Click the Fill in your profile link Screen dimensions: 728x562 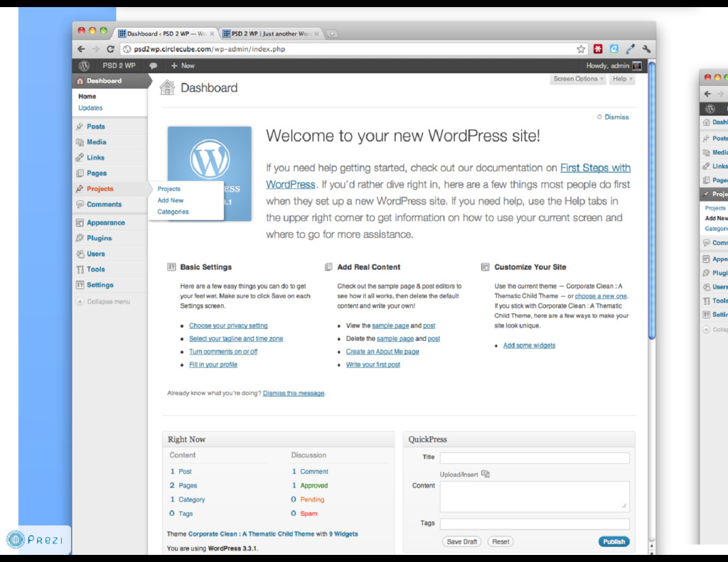213,364
